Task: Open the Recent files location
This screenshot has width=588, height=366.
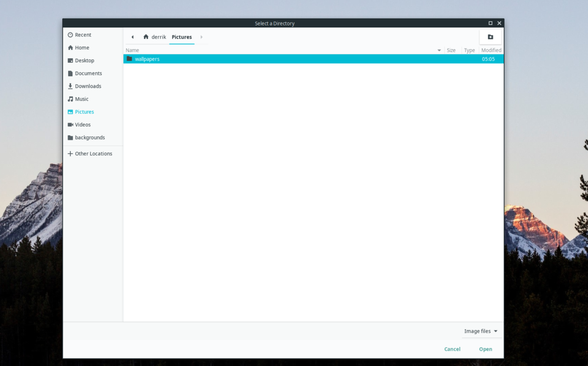Action: click(x=83, y=35)
